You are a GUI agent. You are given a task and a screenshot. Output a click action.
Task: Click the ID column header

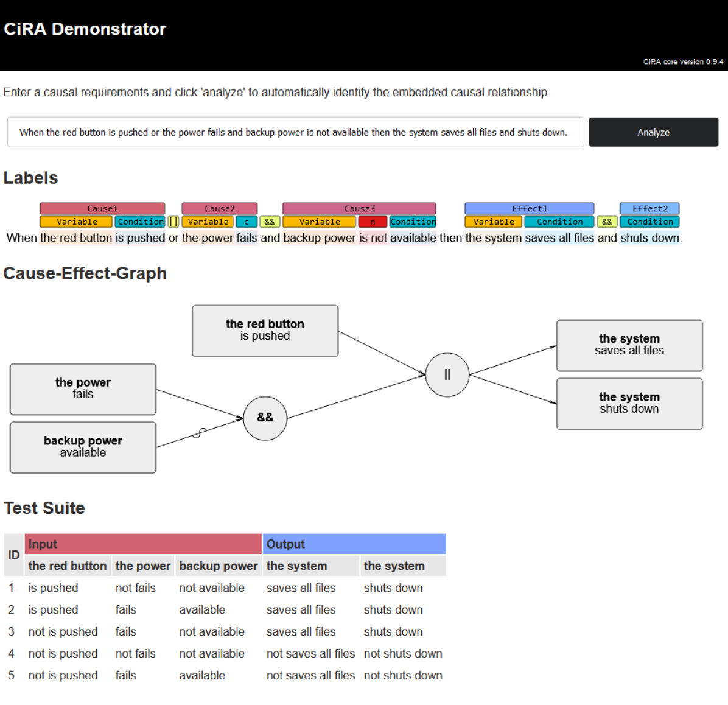(14, 555)
